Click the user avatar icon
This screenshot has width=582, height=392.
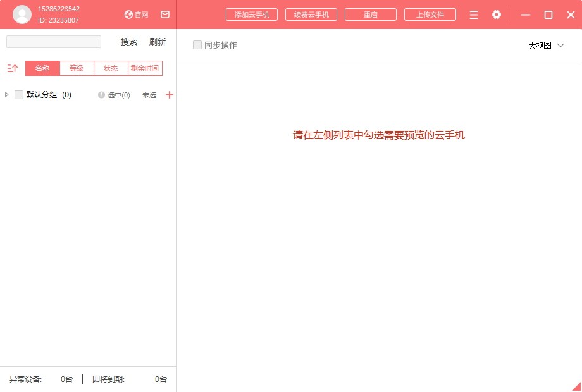(x=22, y=15)
